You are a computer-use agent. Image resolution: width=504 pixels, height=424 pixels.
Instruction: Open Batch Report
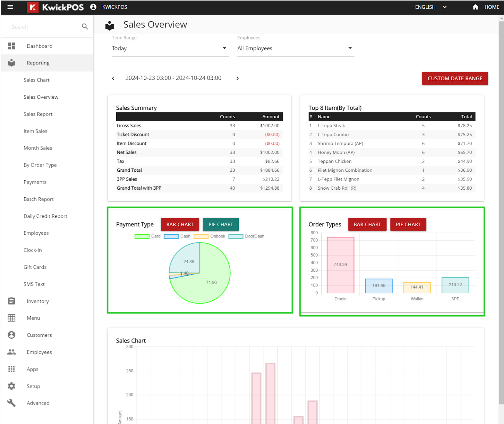pos(39,199)
